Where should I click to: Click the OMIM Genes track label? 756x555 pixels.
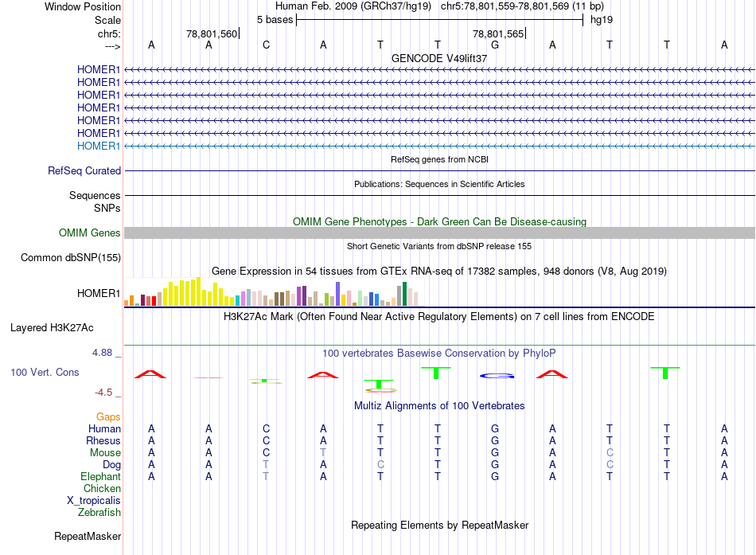coord(90,233)
